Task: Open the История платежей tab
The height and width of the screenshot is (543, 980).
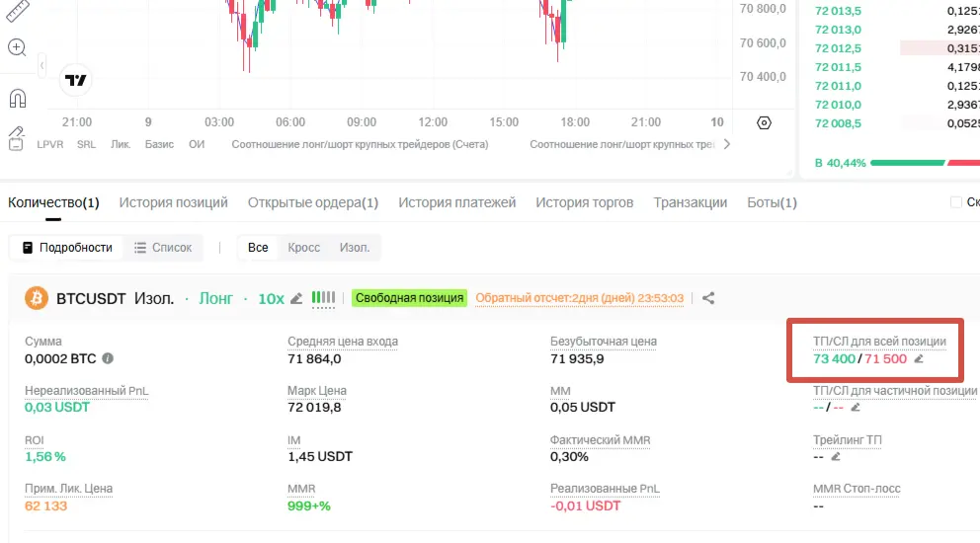Action: point(456,202)
